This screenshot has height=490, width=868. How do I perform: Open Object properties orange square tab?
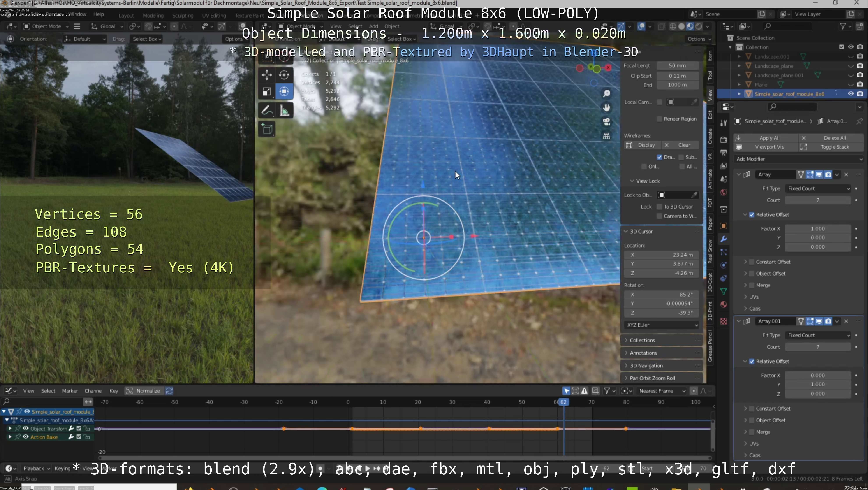click(724, 226)
